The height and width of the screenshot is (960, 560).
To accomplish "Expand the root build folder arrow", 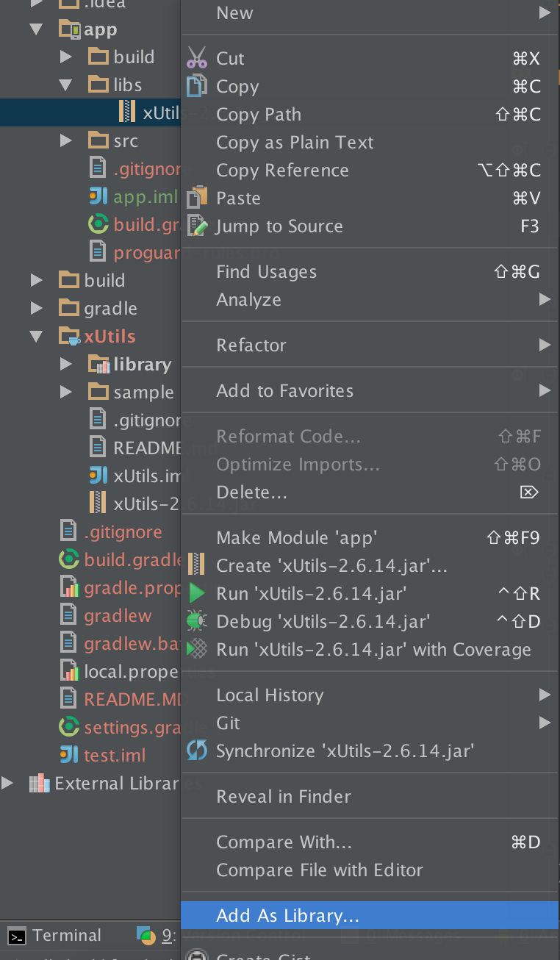I will pos(36,281).
